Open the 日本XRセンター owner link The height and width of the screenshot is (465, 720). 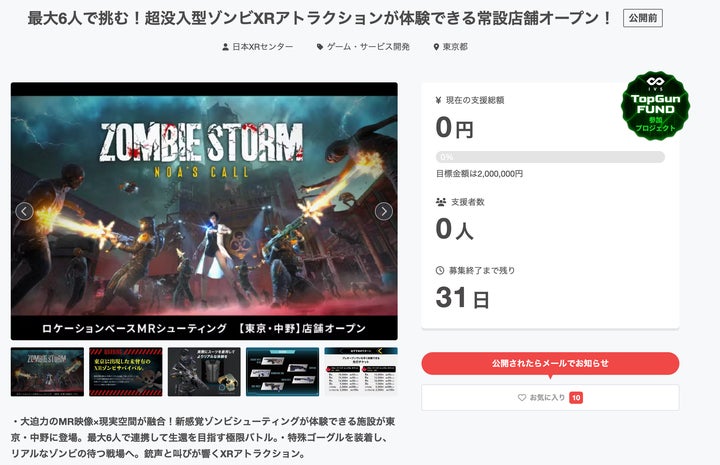tap(263, 47)
